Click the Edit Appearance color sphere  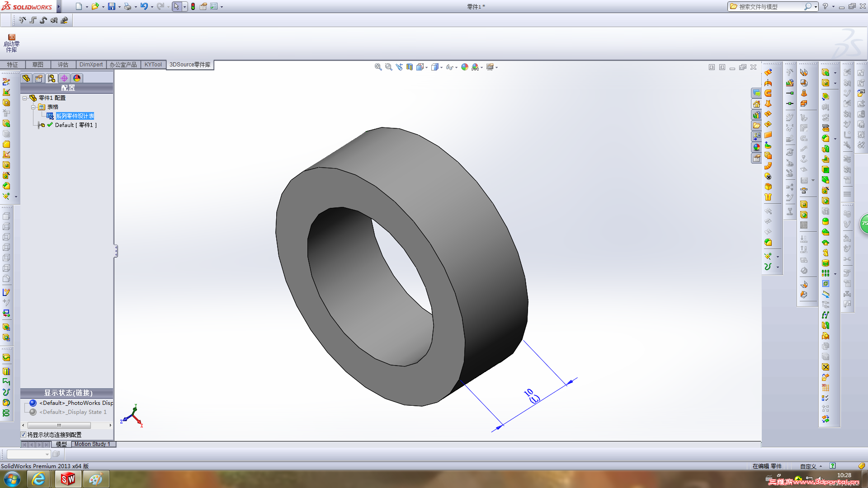coord(465,67)
